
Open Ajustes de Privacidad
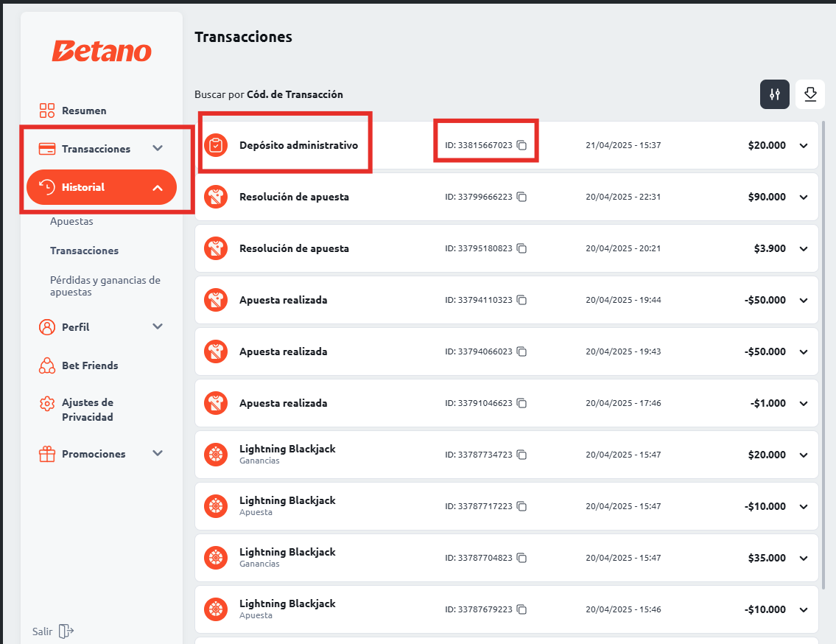pos(87,410)
